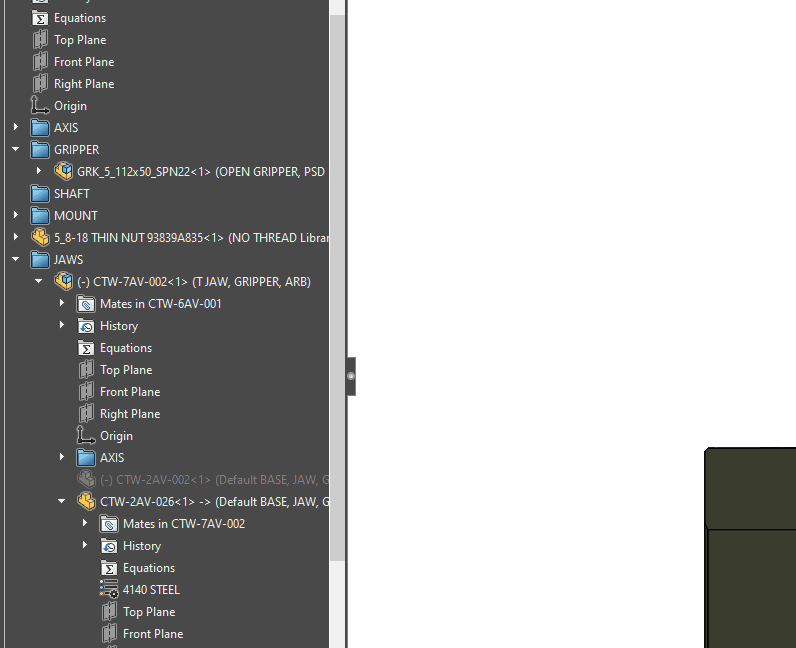Select the 5_8-18 THIN NUT part icon
The width and height of the screenshot is (796, 648).
40,238
